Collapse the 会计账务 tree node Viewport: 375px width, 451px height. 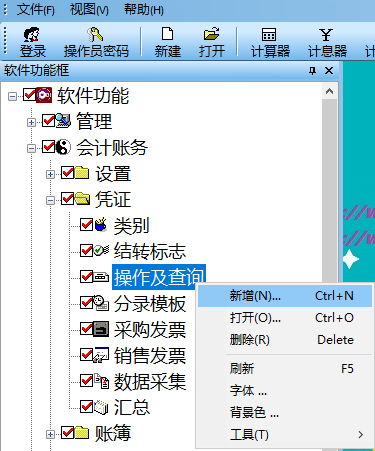pyautogui.click(x=31, y=149)
